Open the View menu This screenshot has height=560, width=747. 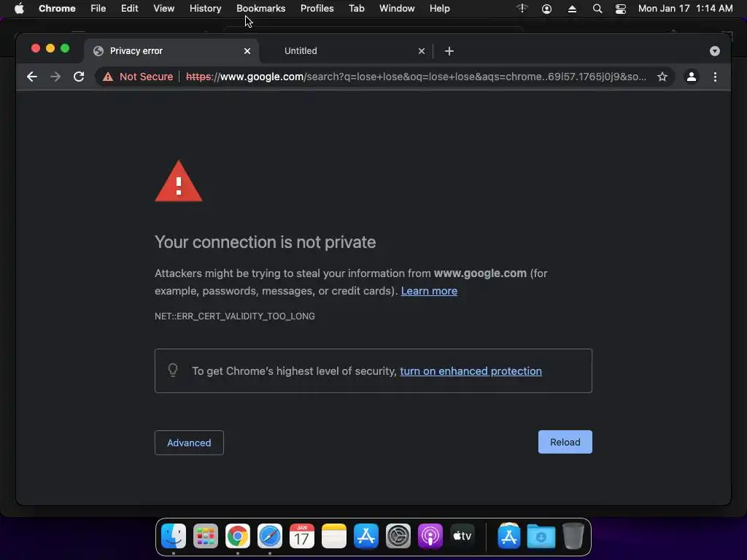[x=164, y=9]
